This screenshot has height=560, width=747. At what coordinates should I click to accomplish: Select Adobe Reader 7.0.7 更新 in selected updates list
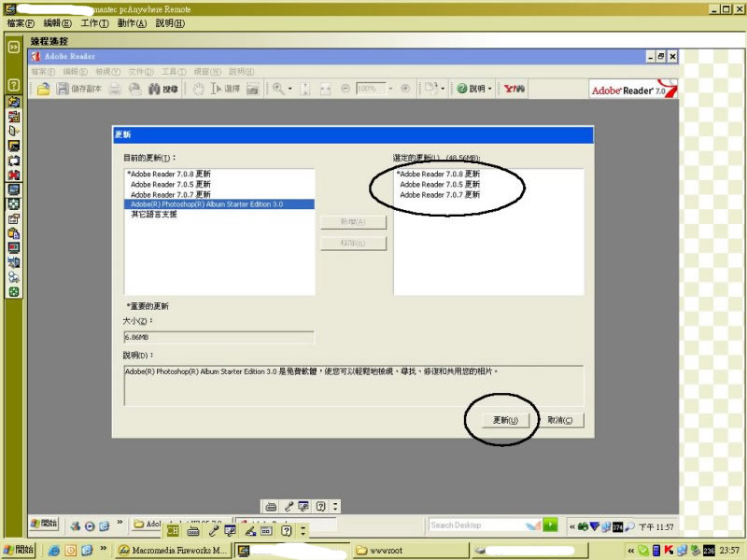pyautogui.click(x=440, y=195)
